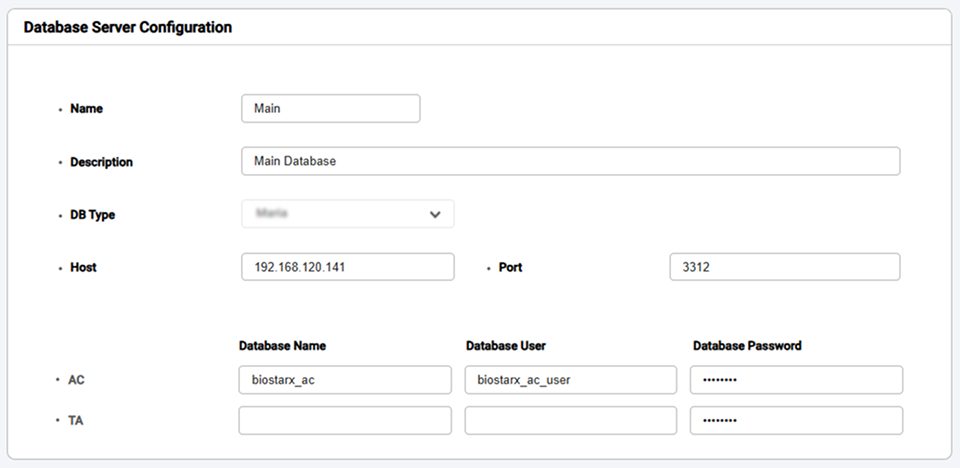Select the AC Database Name field

point(345,380)
